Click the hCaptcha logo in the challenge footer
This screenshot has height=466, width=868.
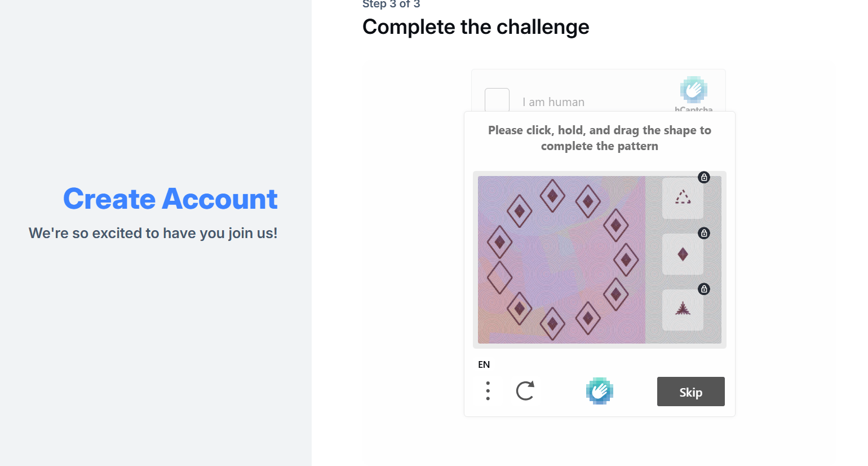tap(599, 390)
